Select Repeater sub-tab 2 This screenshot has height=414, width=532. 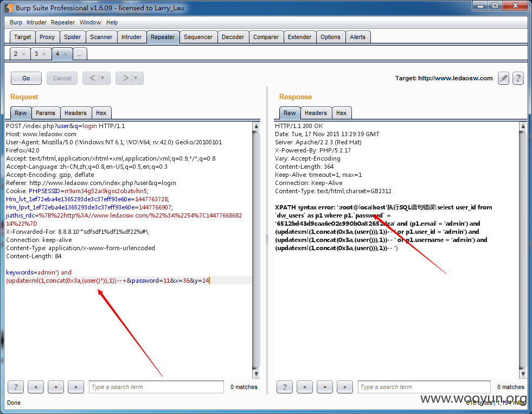click(16, 54)
